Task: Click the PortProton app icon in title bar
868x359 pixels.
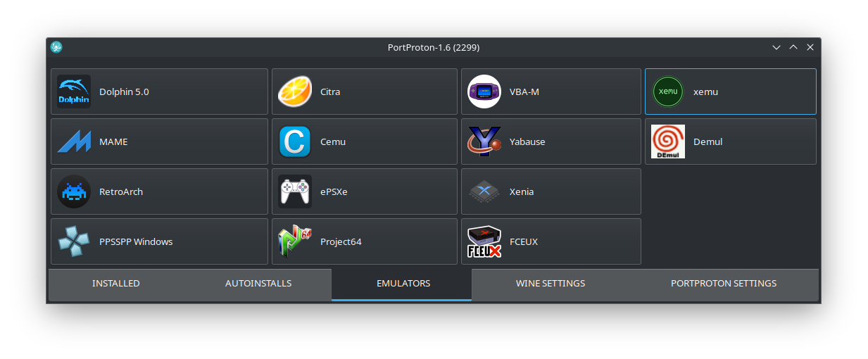Action: [x=57, y=47]
